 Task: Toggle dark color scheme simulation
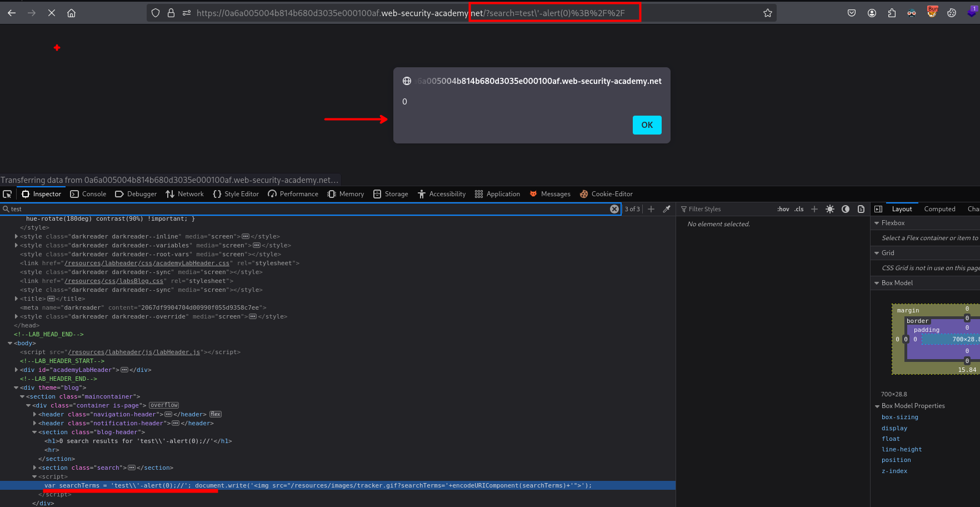(846, 209)
